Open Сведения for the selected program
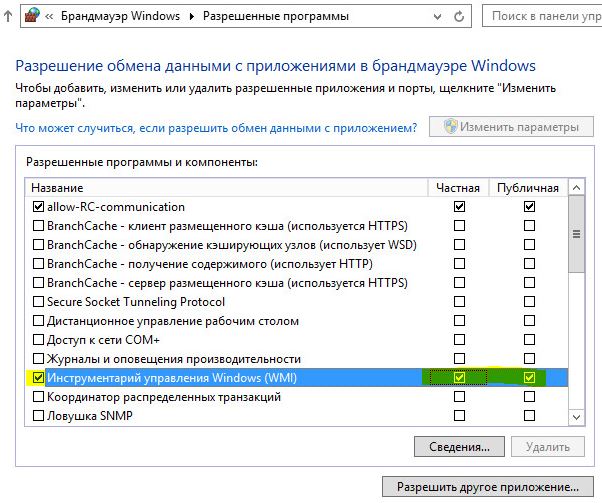Viewport: 602px width, 503px height. point(458,446)
